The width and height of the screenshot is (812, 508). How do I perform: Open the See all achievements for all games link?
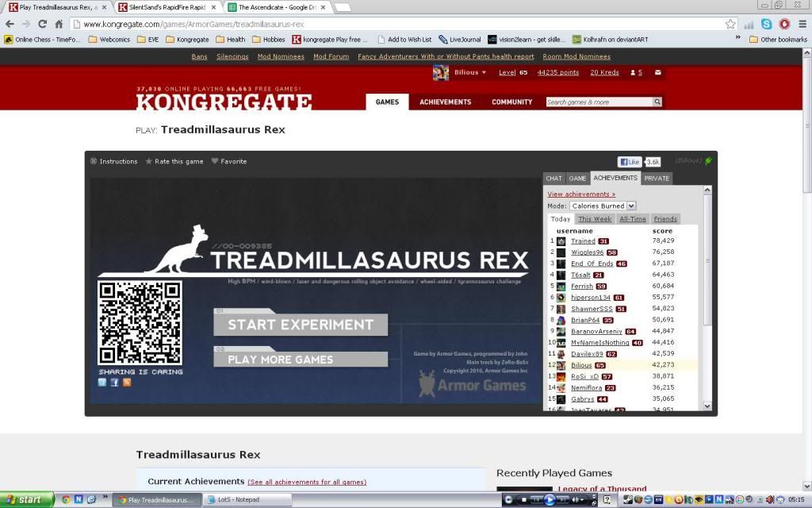click(307, 482)
